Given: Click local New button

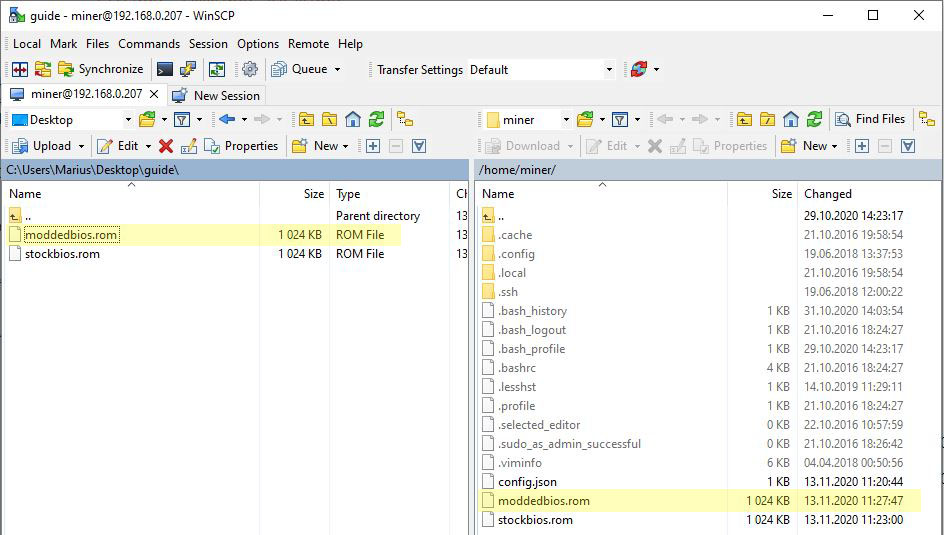Looking at the screenshot, I should (315, 146).
